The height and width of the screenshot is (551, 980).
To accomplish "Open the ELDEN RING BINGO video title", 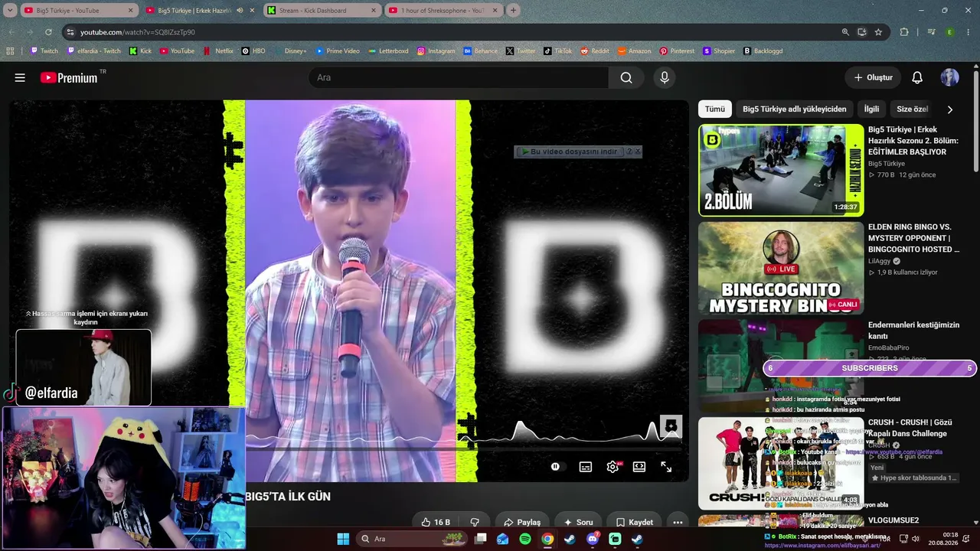I will 913,238.
